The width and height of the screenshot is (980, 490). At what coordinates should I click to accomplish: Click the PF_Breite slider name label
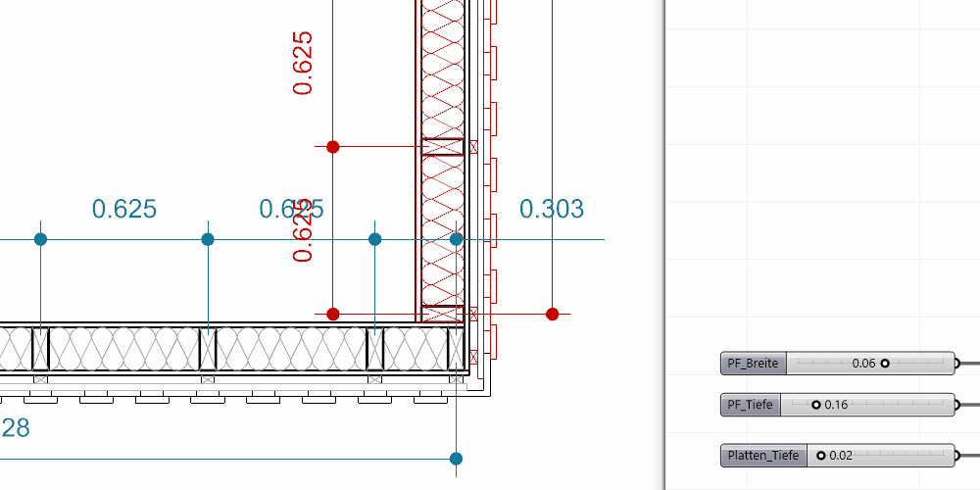click(x=753, y=364)
